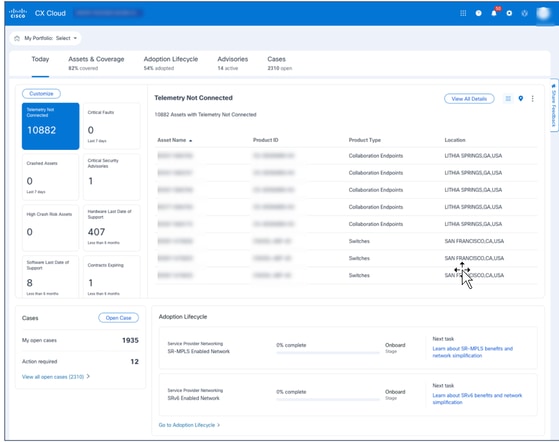Select Hardware Last Date of Support tile

tap(112, 228)
